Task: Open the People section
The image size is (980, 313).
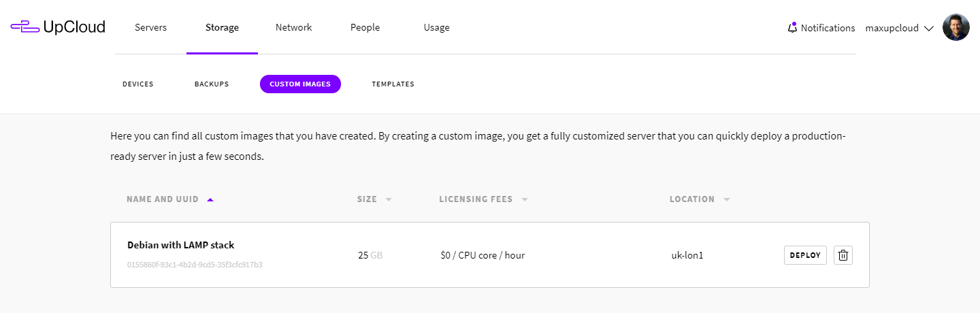Action: [365, 28]
